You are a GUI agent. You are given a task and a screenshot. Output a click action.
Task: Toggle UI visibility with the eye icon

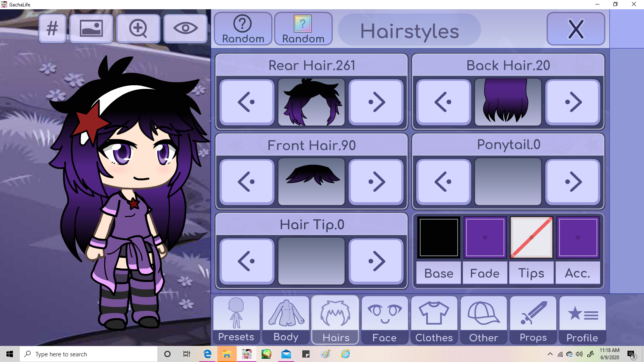[x=186, y=29]
